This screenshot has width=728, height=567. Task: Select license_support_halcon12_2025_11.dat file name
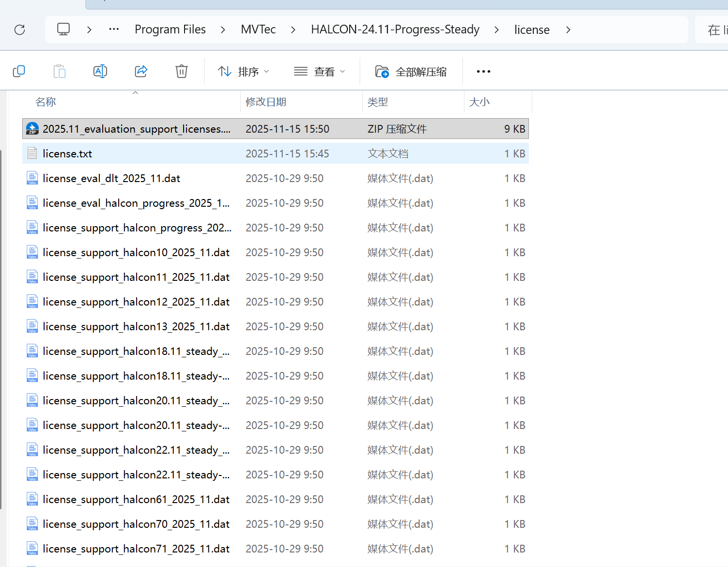pyautogui.click(x=136, y=302)
